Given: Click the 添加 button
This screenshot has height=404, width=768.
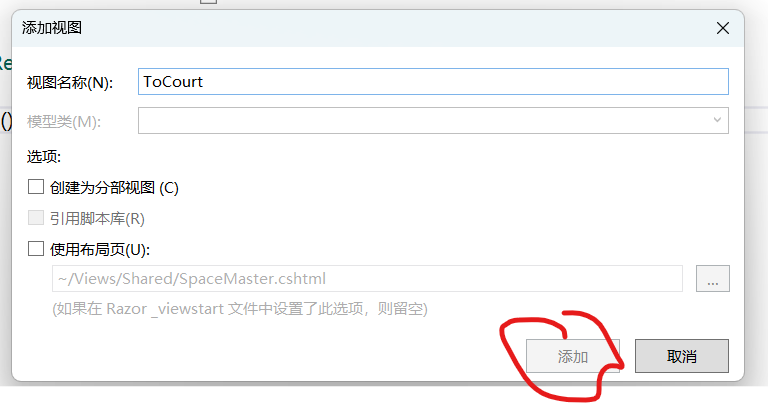Looking at the screenshot, I should [573, 356].
